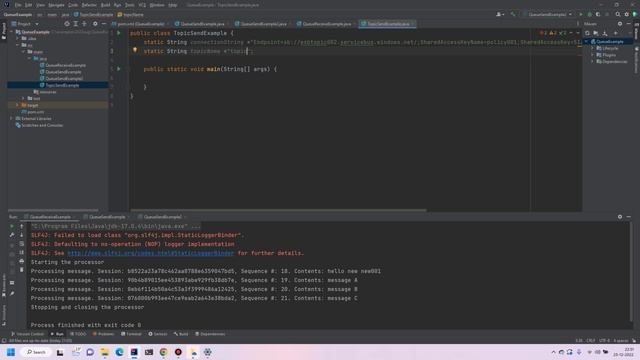Select pom.xml in Project tree

(x=33, y=112)
